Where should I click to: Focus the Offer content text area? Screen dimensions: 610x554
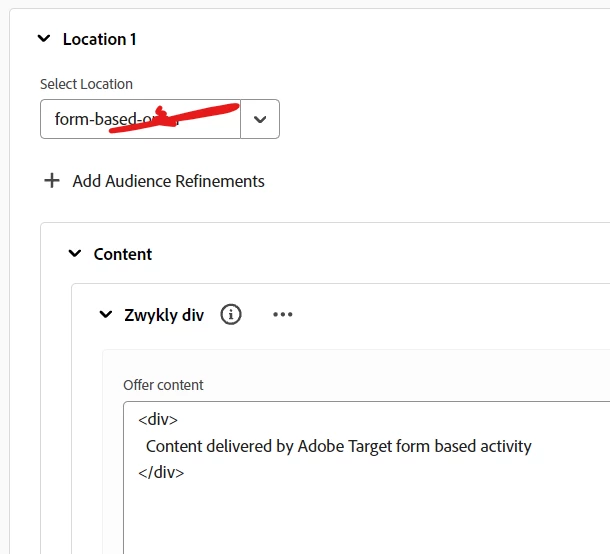(x=366, y=478)
